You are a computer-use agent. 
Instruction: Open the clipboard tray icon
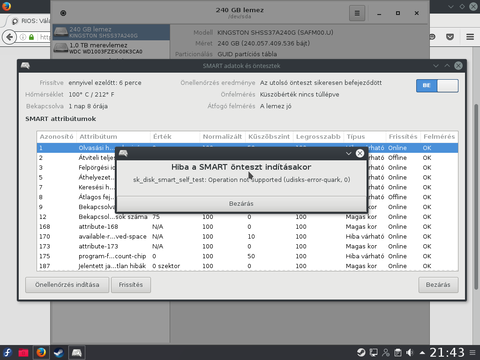(x=398, y=353)
